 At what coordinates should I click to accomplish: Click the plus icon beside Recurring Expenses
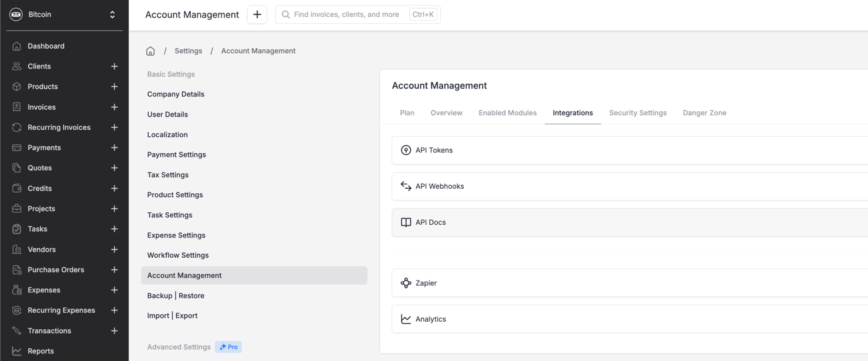pos(114,310)
